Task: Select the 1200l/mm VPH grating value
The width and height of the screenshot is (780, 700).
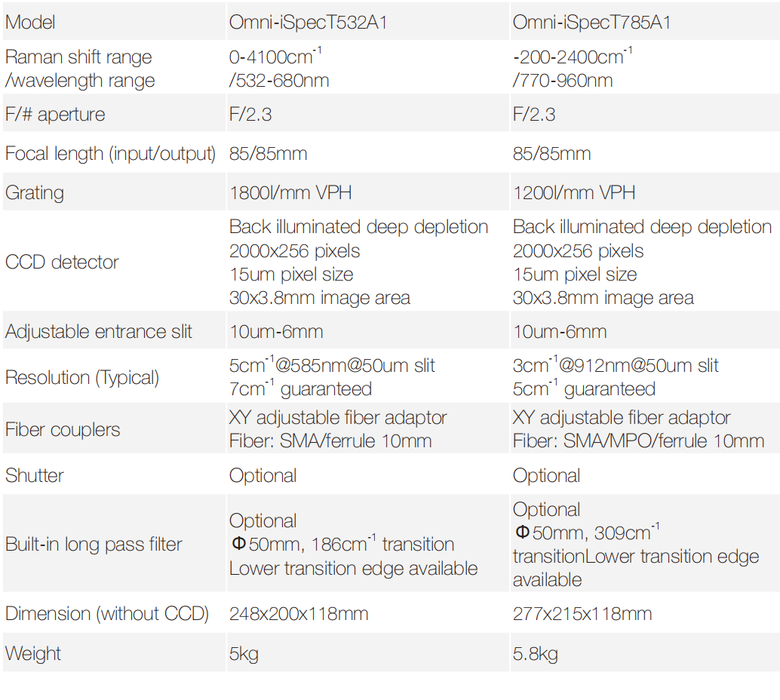Action: tap(574, 193)
